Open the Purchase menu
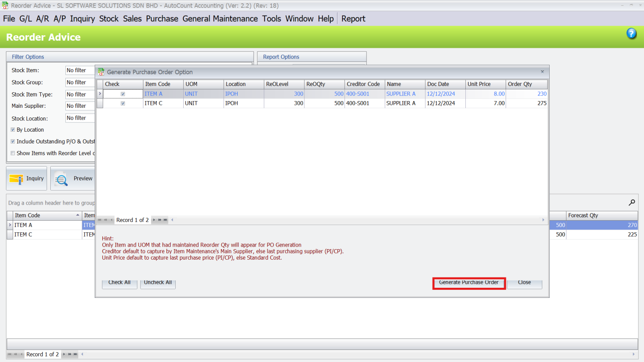Screen dimensions: 644x362 click(162, 18)
